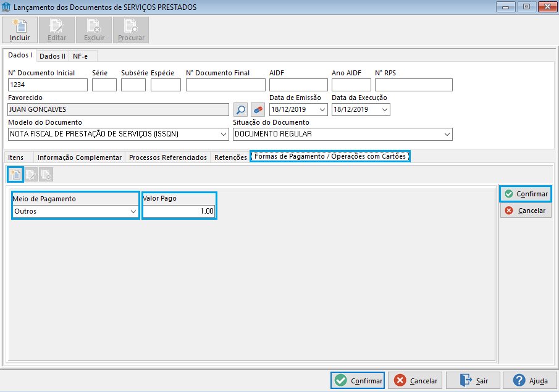The image size is (559, 392).
Task: Click the Excluir toolbar button
Action: click(94, 30)
